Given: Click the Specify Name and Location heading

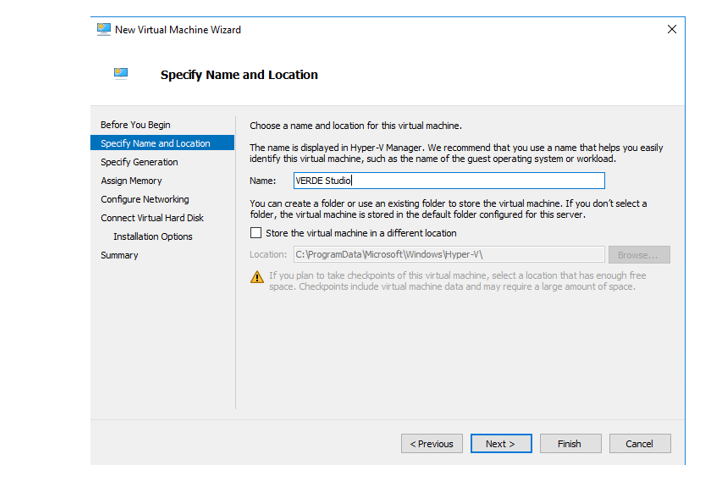Looking at the screenshot, I should [x=239, y=75].
